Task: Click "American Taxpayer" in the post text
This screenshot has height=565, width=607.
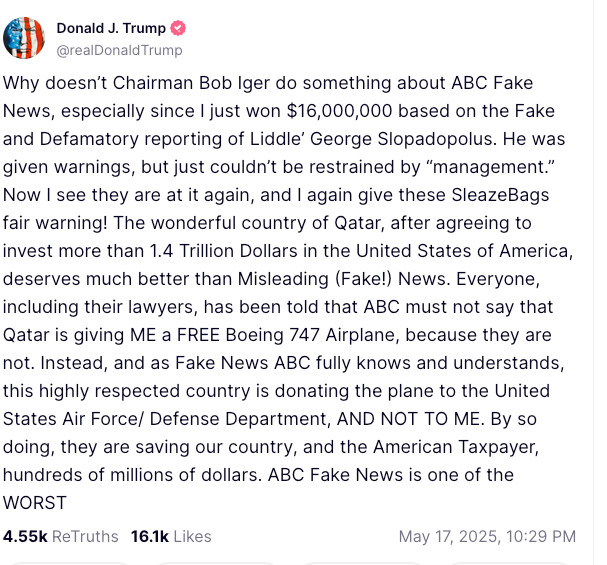Action: [456, 447]
